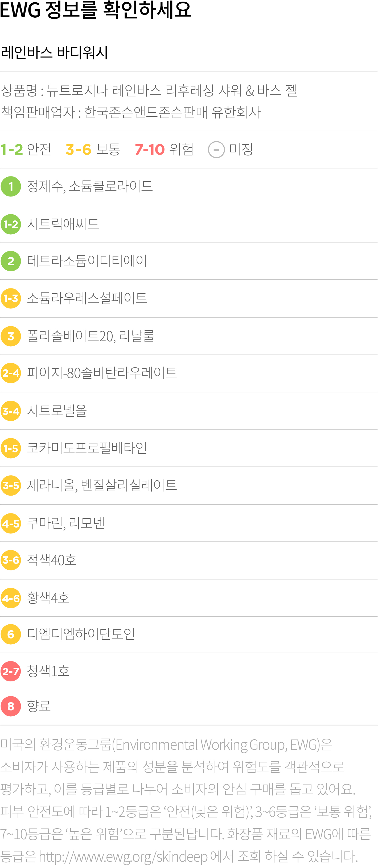Select the 3-6 보통 legend label
Viewport: 378px width, 868px height.
(93, 149)
